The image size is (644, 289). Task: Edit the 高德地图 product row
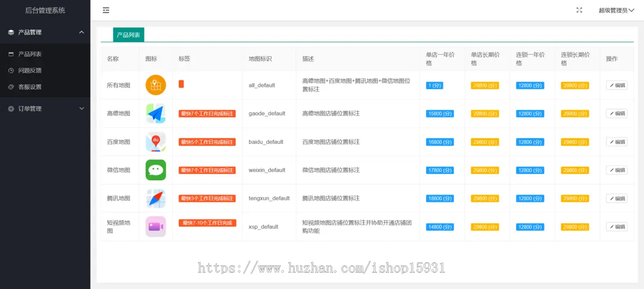tap(617, 113)
